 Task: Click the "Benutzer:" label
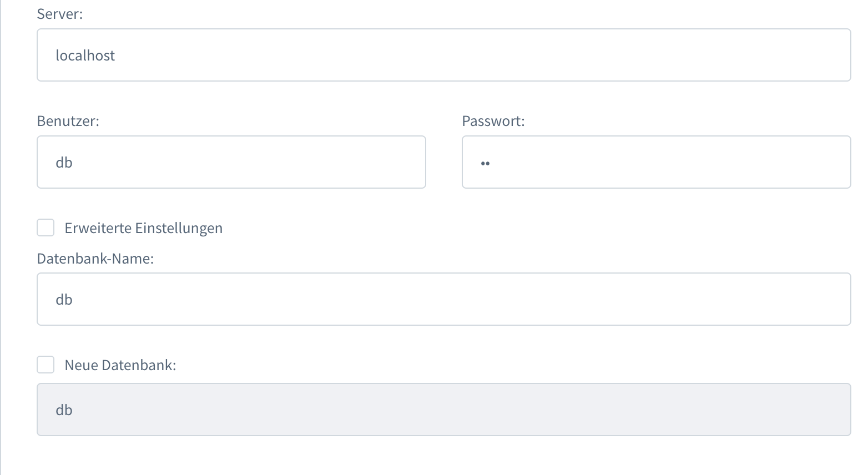68,121
